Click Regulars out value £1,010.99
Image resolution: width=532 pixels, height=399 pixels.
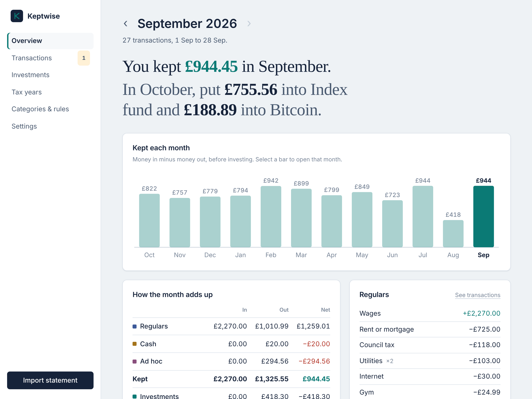click(272, 326)
